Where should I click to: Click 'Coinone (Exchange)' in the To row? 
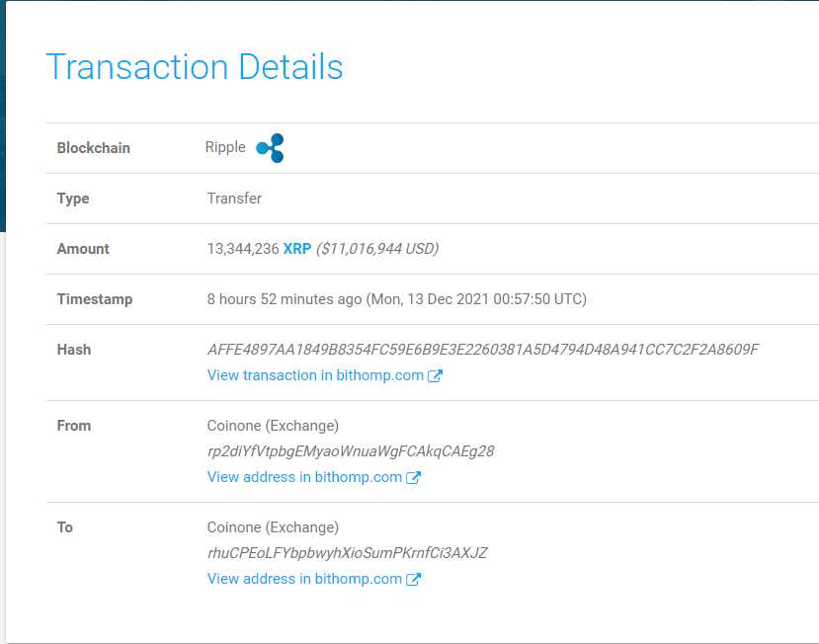(x=273, y=527)
